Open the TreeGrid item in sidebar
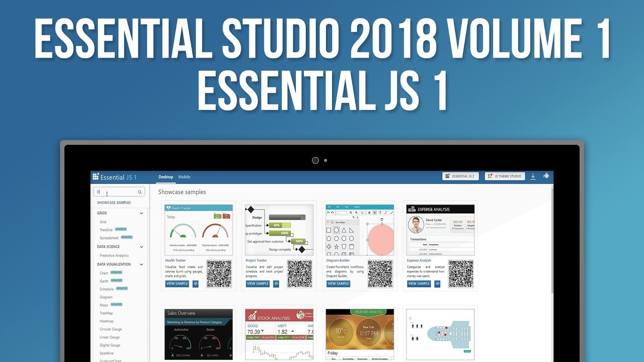This screenshot has height=362, width=644. tap(106, 230)
